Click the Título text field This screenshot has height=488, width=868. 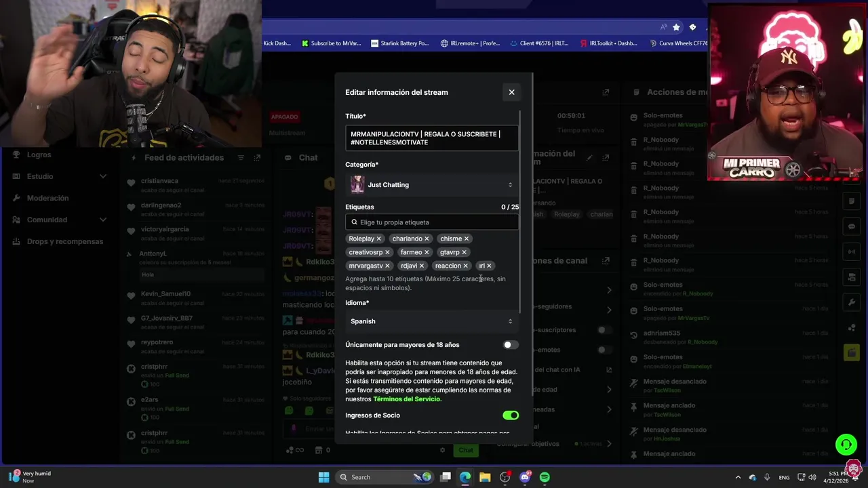point(432,138)
